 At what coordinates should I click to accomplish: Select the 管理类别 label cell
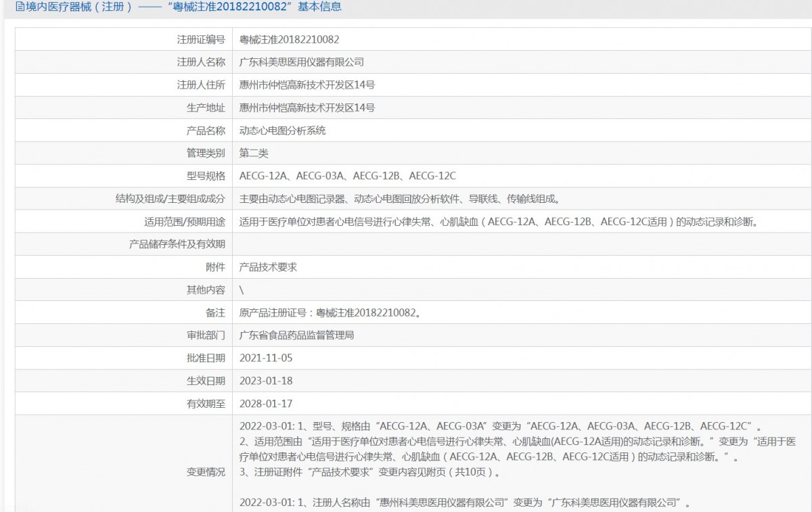pos(123,154)
